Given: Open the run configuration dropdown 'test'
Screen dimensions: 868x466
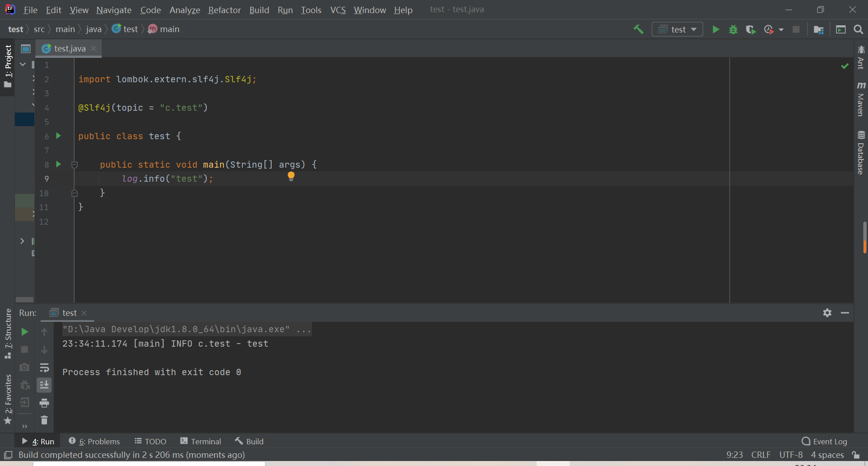Looking at the screenshot, I should pyautogui.click(x=677, y=29).
